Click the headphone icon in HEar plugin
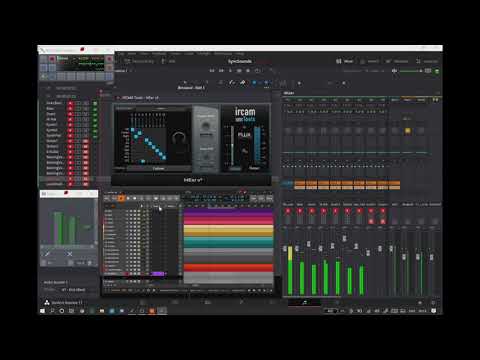 (x=179, y=137)
